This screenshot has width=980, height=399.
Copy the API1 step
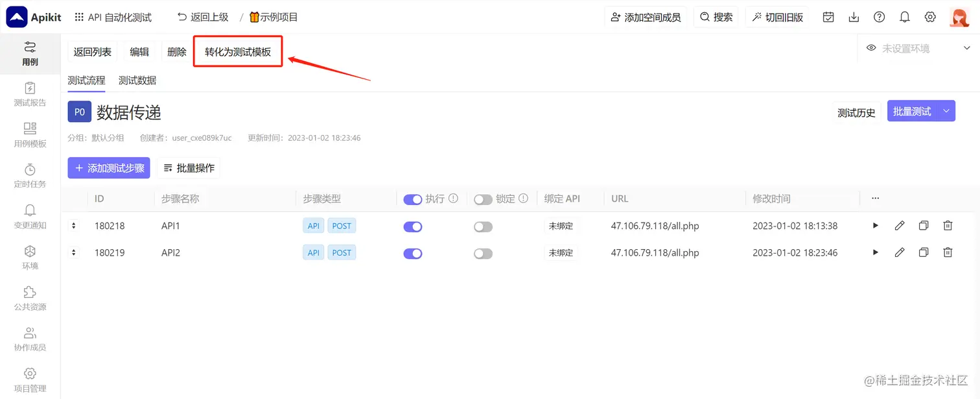[x=924, y=226]
